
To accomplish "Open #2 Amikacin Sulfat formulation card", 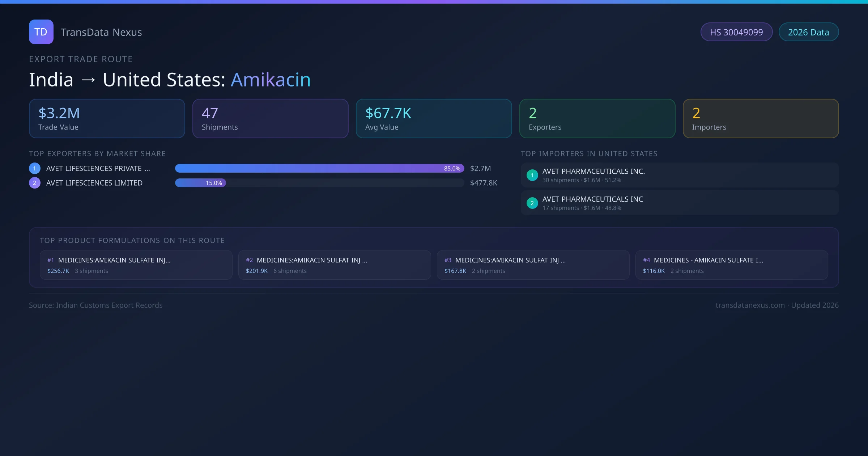I will 334,265.
